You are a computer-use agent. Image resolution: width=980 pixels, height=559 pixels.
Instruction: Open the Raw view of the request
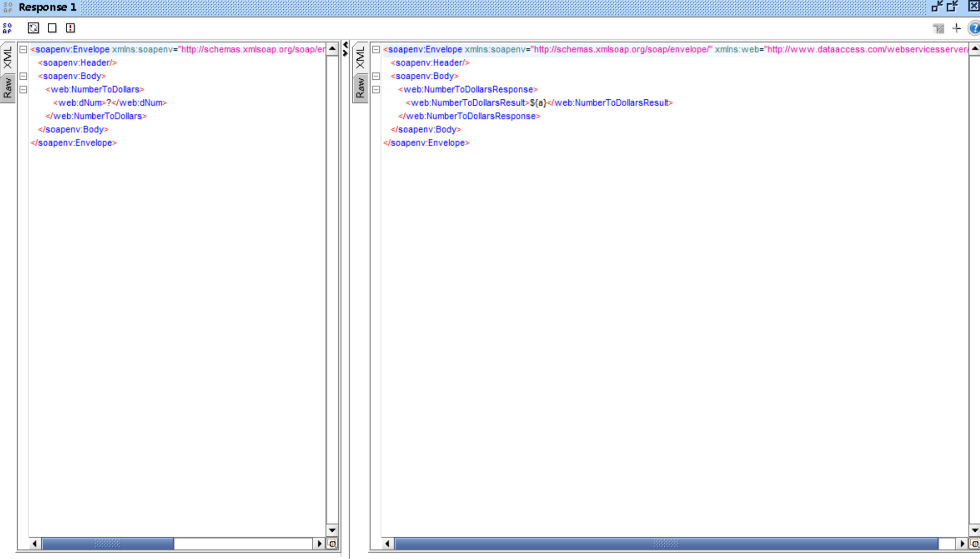[8, 86]
